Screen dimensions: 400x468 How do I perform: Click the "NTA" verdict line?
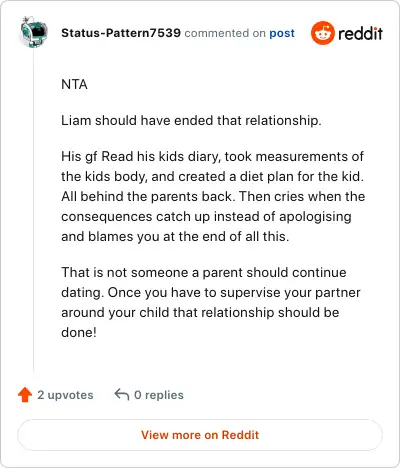pyautogui.click(x=74, y=85)
